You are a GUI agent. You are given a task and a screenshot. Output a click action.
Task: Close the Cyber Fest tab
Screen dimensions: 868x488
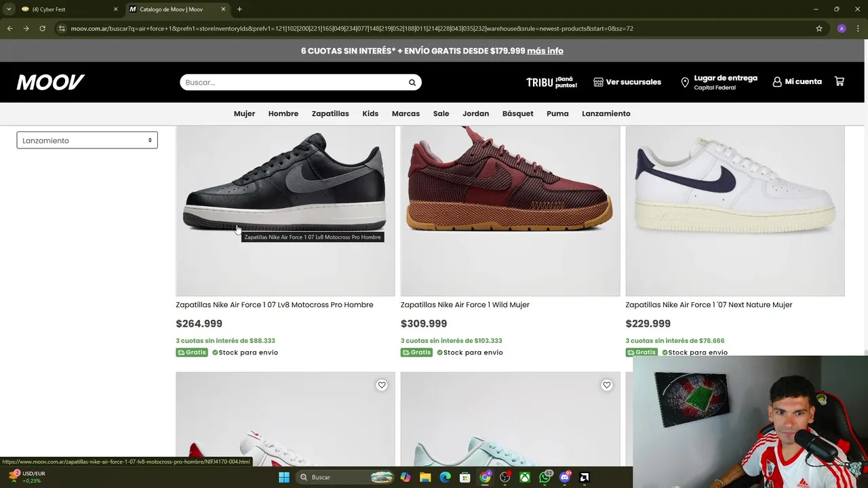point(115,9)
